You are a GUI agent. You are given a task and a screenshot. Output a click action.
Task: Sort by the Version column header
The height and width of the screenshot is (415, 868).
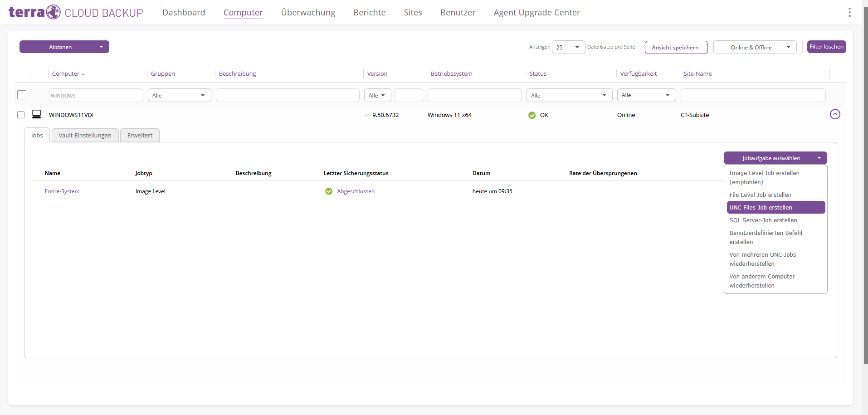(377, 73)
